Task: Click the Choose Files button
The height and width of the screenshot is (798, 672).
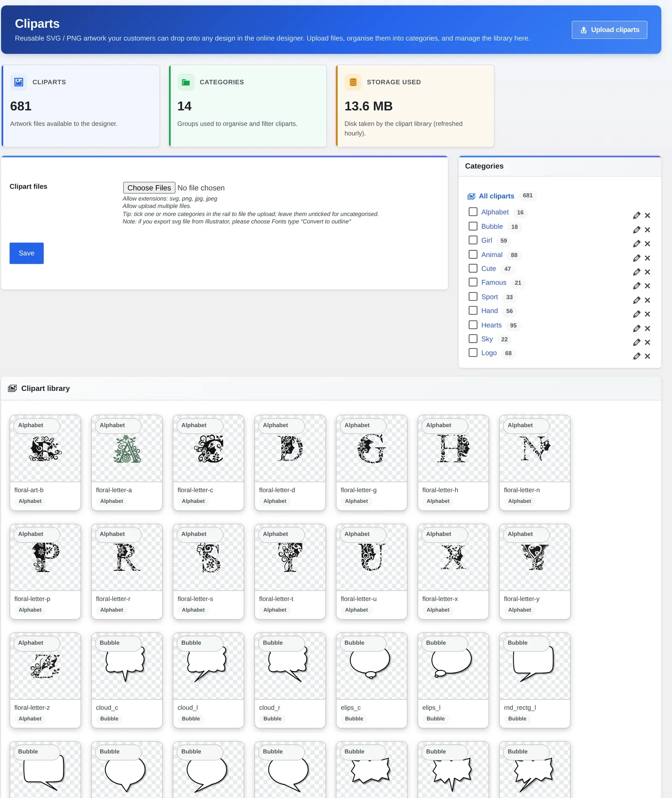Action: point(149,188)
